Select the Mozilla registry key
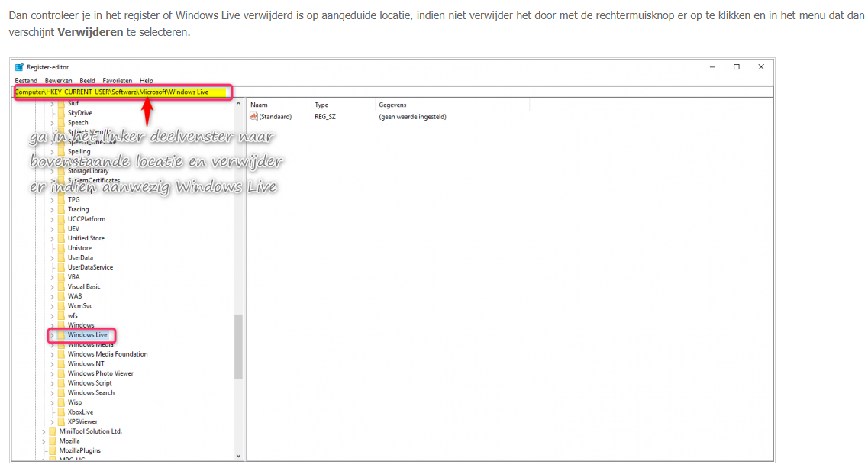This screenshot has width=868, height=468. [69, 441]
